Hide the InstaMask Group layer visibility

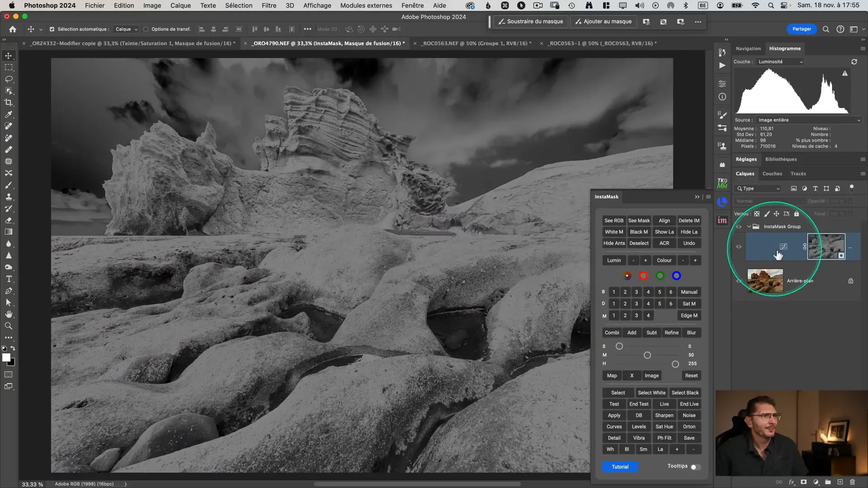pos(739,227)
